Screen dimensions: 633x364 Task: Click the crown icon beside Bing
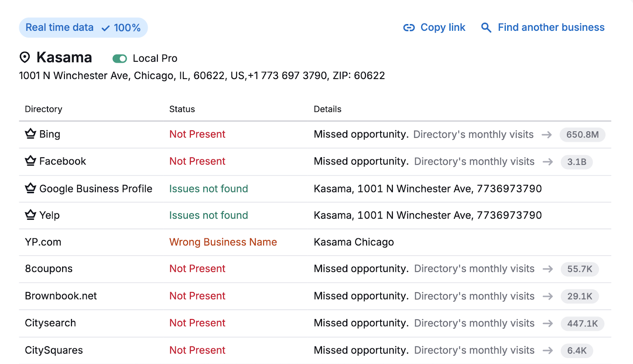[x=30, y=134]
